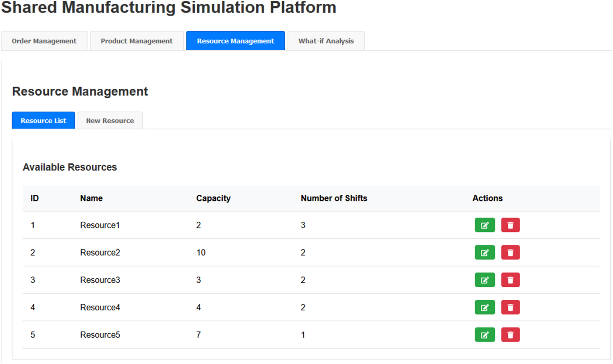Click the delete trash icon for Resource1

click(510, 225)
